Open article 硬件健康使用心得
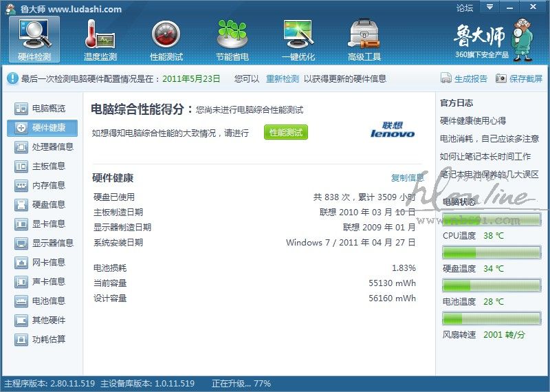 (x=473, y=121)
